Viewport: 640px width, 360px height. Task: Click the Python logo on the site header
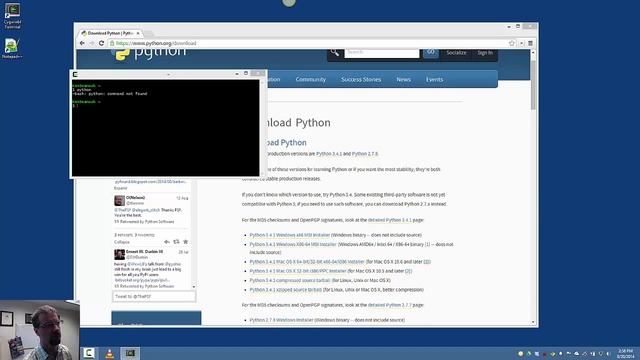149,52
